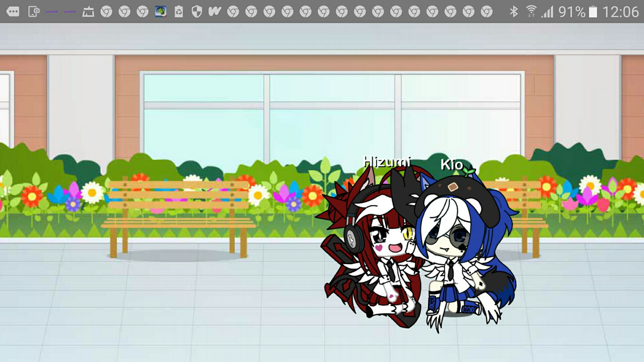
Task: Tap the broom cleaner notification icon
Action: pyautogui.click(x=88, y=12)
